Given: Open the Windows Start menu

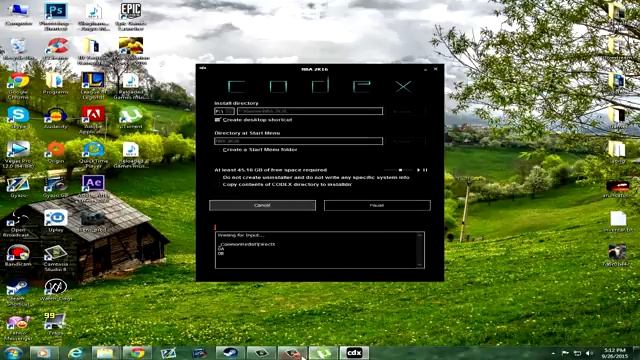Looking at the screenshot, I should 13,353.
